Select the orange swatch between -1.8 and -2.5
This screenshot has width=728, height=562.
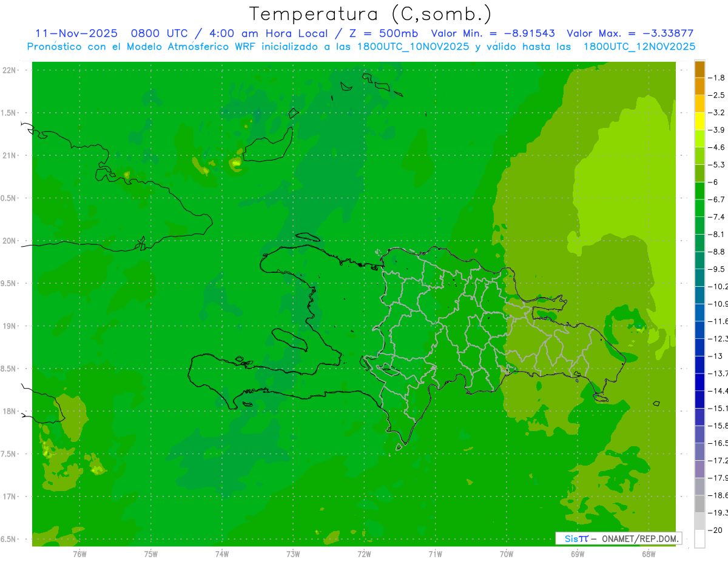pos(699,86)
